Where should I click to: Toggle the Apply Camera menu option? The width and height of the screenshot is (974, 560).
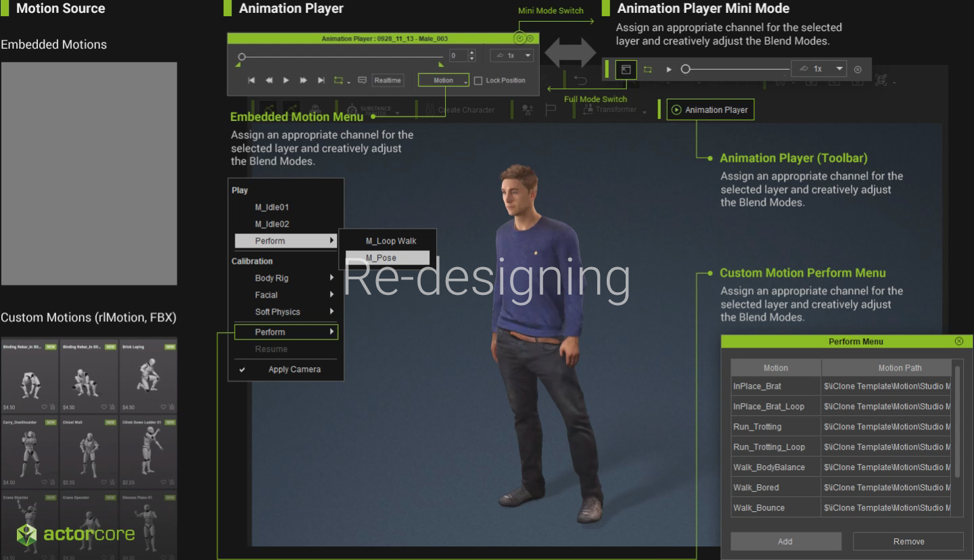pos(294,369)
